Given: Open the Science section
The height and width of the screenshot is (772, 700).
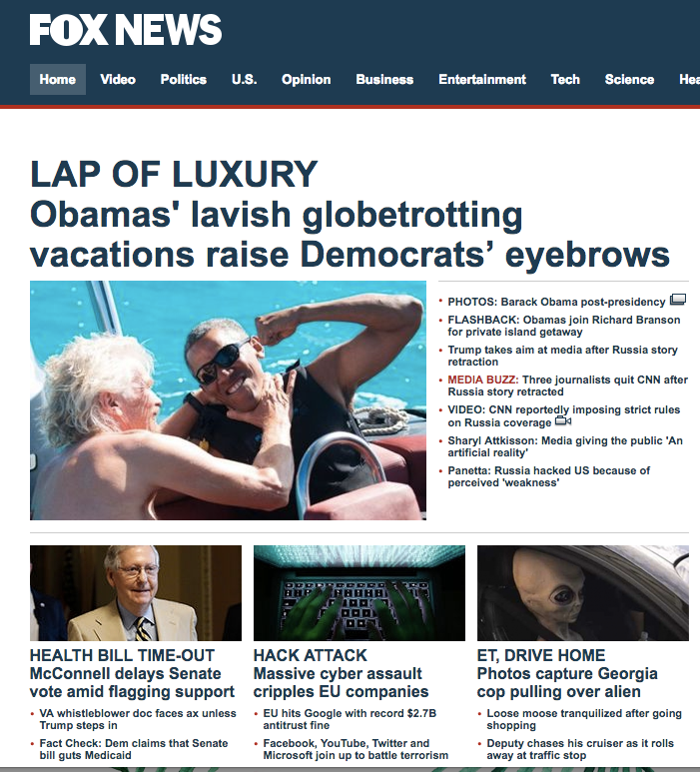Looking at the screenshot, I should (x=629, y=79).
